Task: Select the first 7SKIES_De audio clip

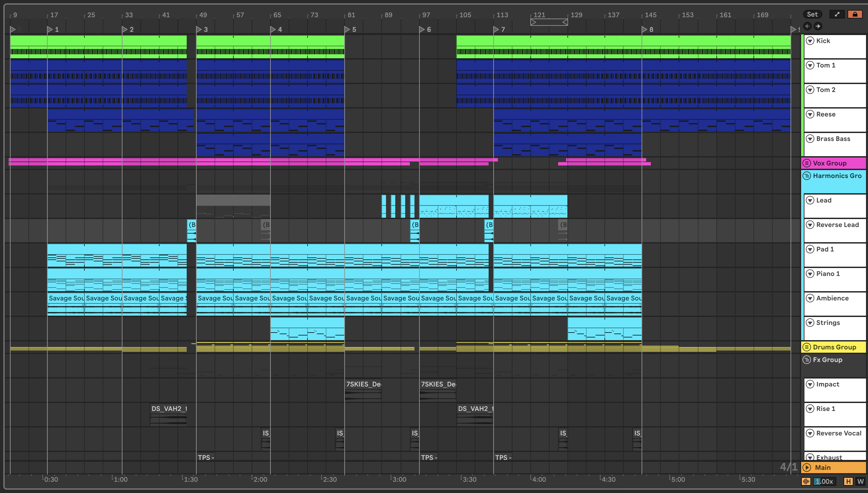Action: pyautogui.click(x=363, y=384)
